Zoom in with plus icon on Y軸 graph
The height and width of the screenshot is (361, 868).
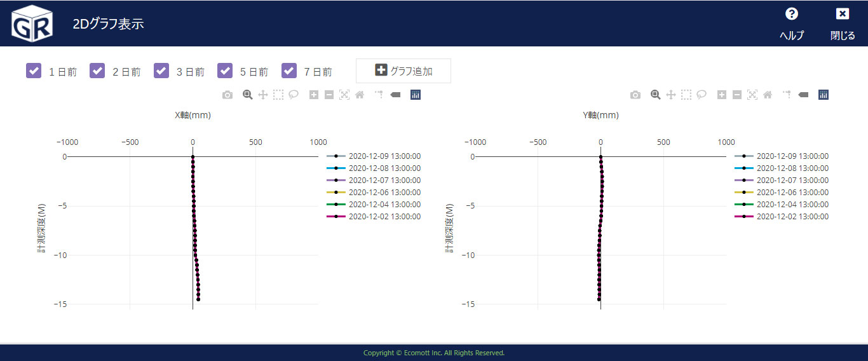[722, 95]
